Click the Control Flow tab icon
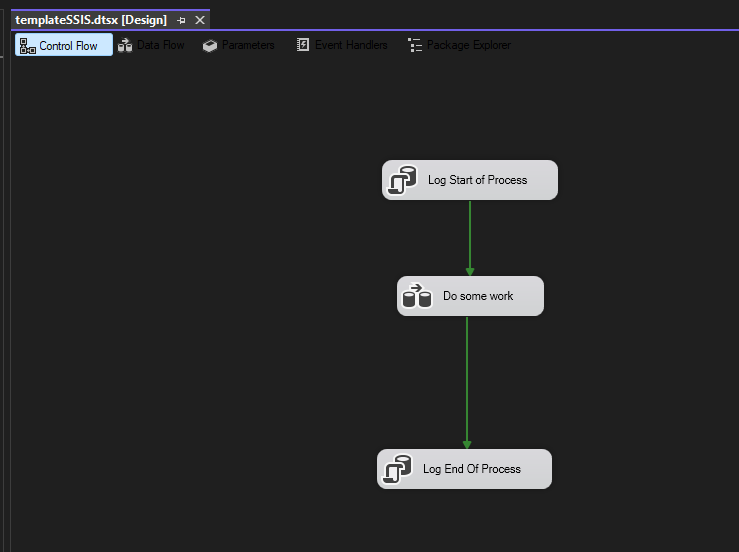The width and height of the screenshot is (739, 552). point(27,45)
